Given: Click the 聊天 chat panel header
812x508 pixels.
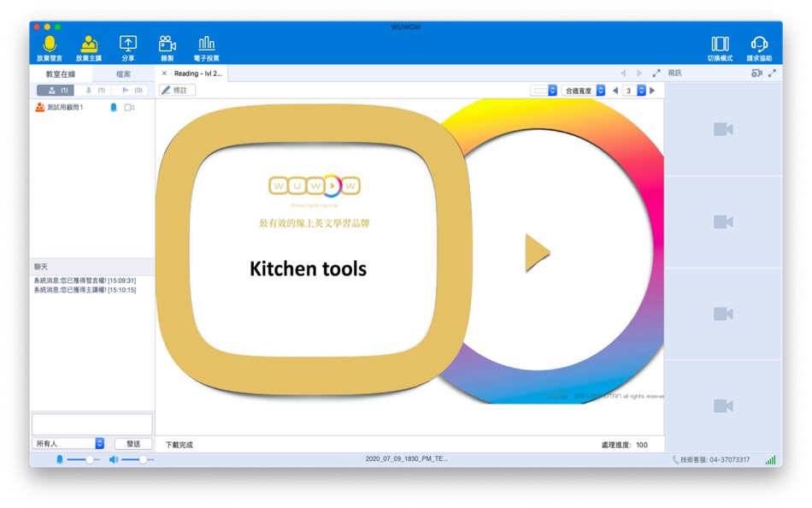Looking at the screenshot, I should (x=92, y=267).
